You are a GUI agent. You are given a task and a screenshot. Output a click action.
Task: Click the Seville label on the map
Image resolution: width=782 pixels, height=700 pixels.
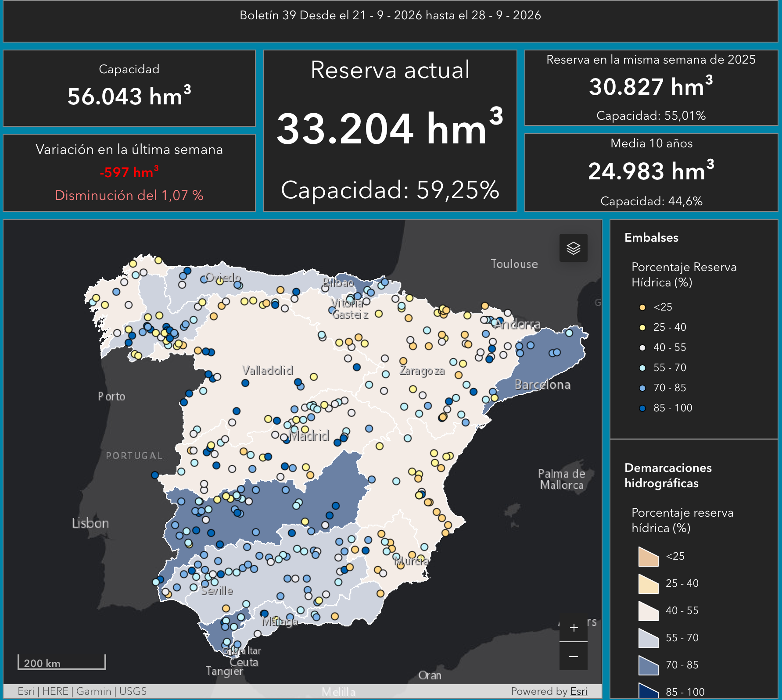217,591
